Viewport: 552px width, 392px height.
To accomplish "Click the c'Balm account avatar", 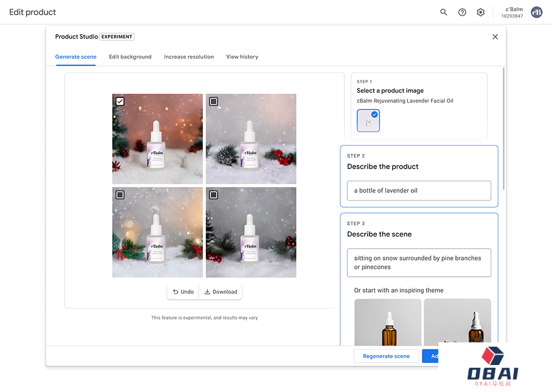I will (536, 12).
